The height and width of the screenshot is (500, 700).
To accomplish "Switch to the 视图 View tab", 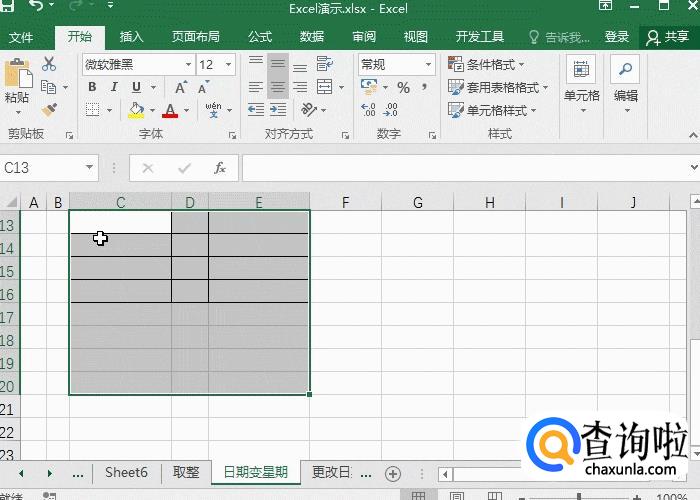I will click(416, 37).
